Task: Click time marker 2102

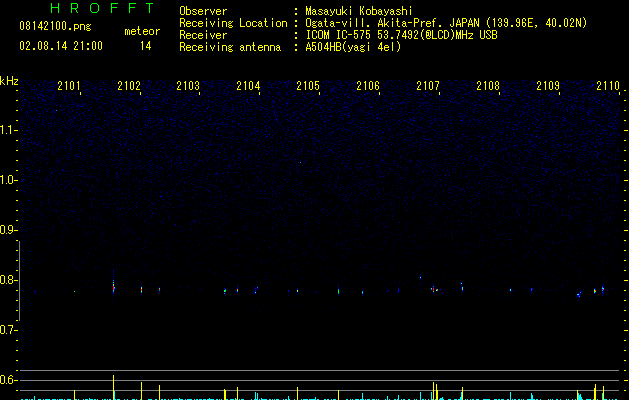Action: click(x=129, y=85)
